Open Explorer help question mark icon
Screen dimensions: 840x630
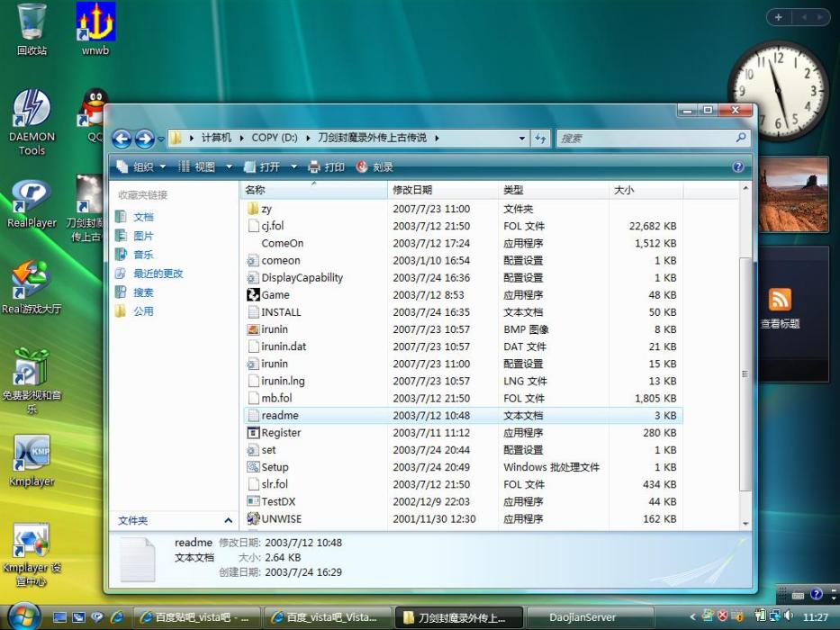click(x=737, y=167)
